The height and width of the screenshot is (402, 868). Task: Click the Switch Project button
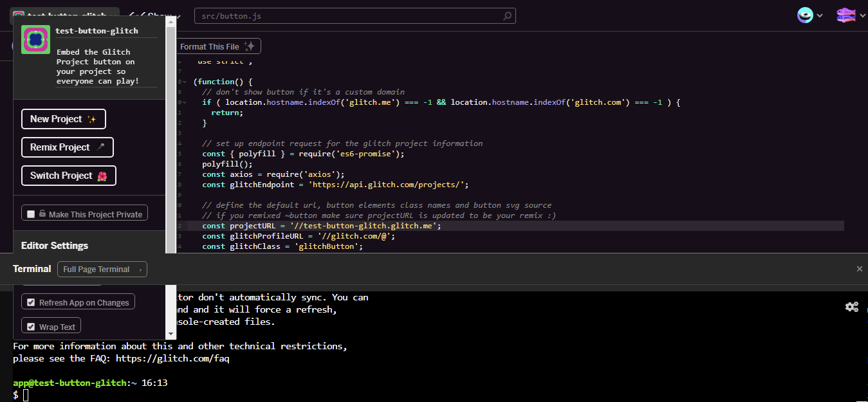click(69, 176)
